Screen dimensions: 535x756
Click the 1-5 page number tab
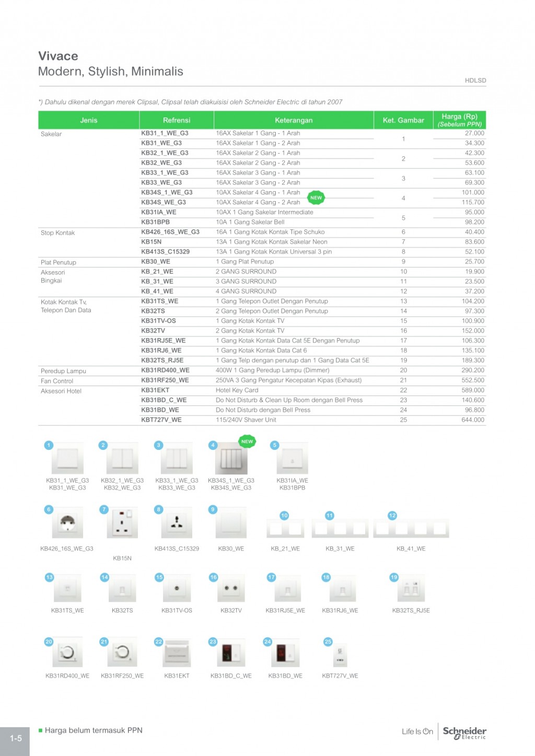click(16, 738)
